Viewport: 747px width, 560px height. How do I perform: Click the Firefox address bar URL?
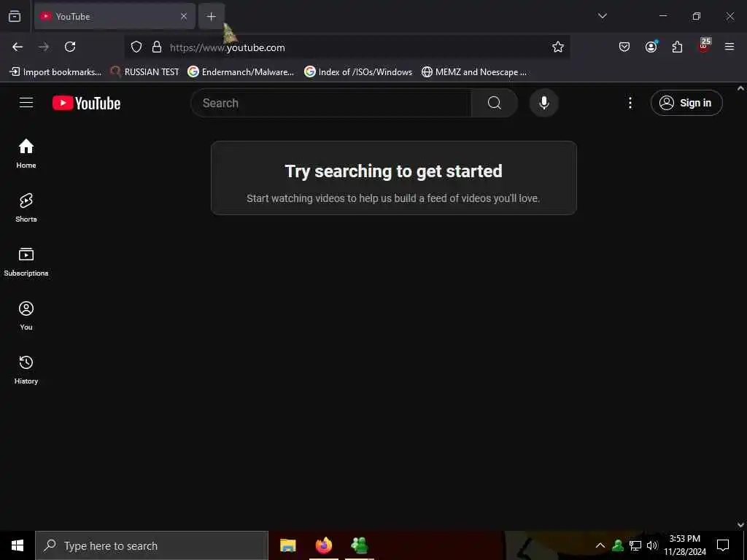coord(228,47)
